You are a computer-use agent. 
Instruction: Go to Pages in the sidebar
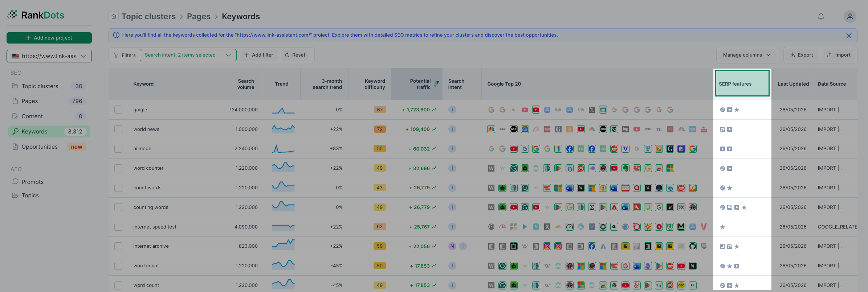pyautogui.click(x=49, y=101)
